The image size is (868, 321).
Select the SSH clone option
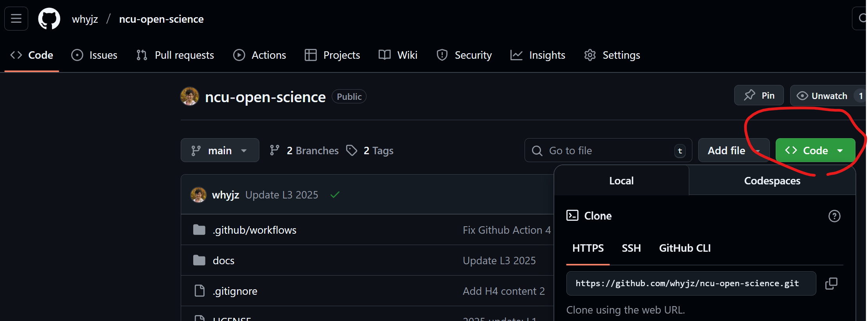pyautogui.click(x=631, y=248)
